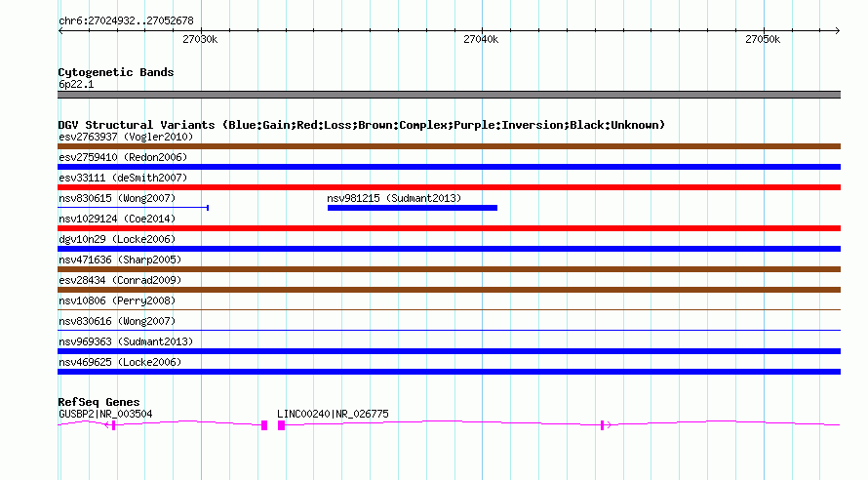Select the blue esv2759410 gain bar
The width and height of the screenshot is (868, 480).
click(x=449, y=167)
